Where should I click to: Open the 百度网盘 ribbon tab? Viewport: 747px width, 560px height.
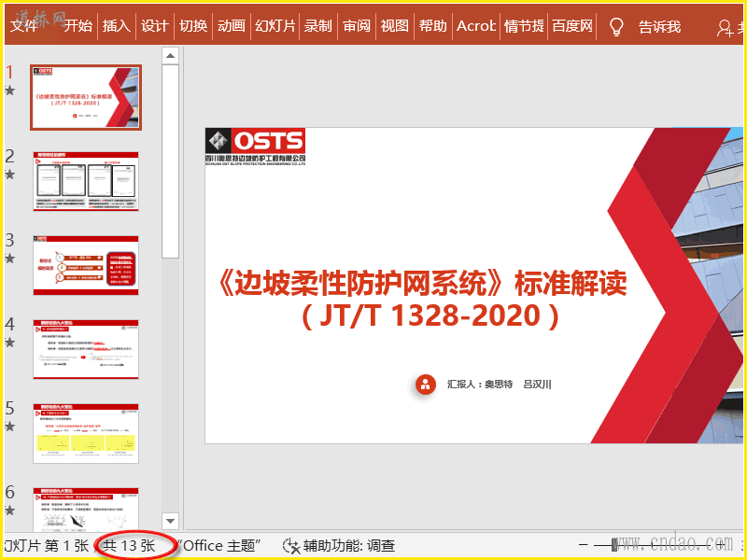[x=572, y=26]
